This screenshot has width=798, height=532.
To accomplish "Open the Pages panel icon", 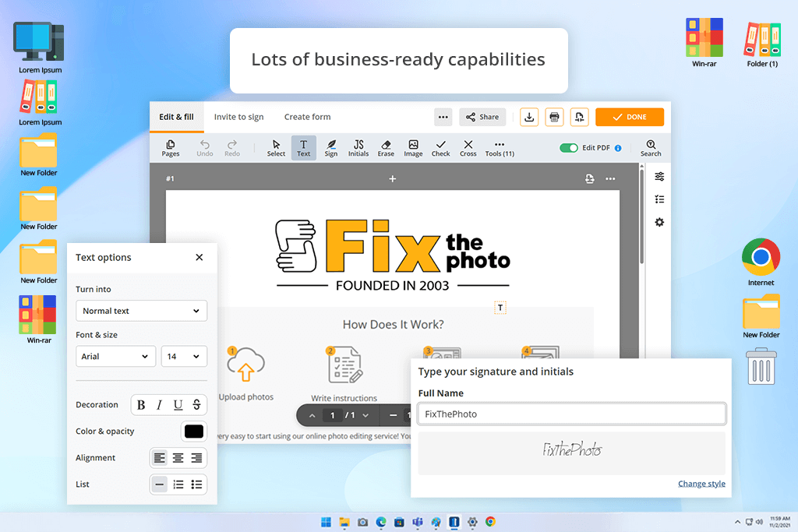I will 171,148.
